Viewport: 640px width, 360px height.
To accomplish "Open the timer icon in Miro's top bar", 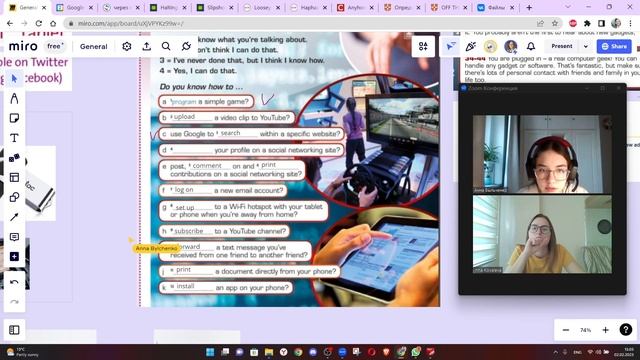I will point(491,47).
